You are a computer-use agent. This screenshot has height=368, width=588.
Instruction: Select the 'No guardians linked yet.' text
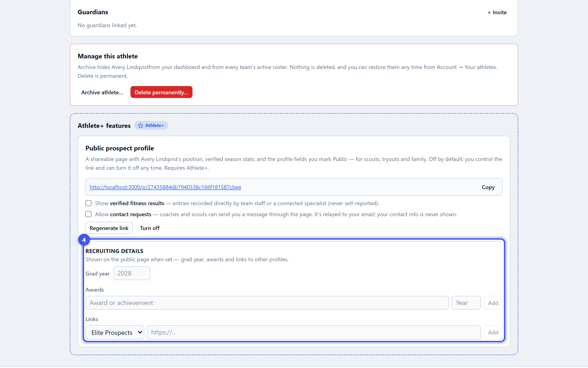click(x=107, y=25)
